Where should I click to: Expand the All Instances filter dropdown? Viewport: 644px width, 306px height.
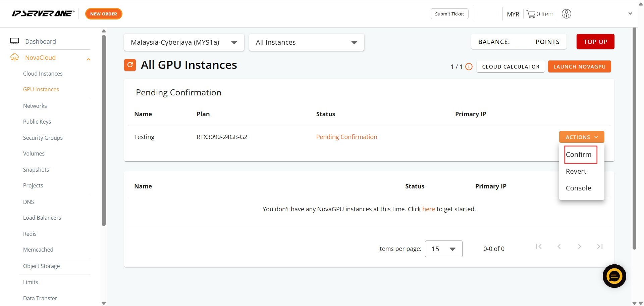click(x=306, y=42)
